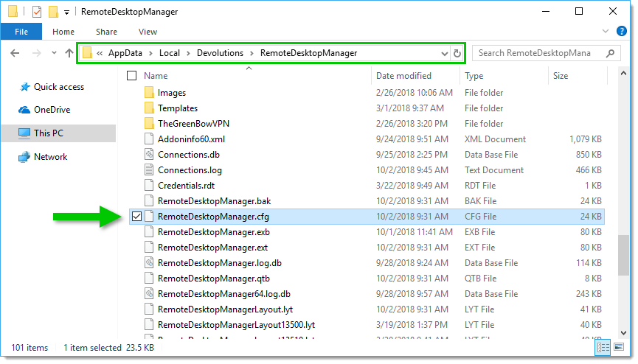Screen dimensions: 638x364
Task: Click the search magnifier icon
Action: click(610, 53)
